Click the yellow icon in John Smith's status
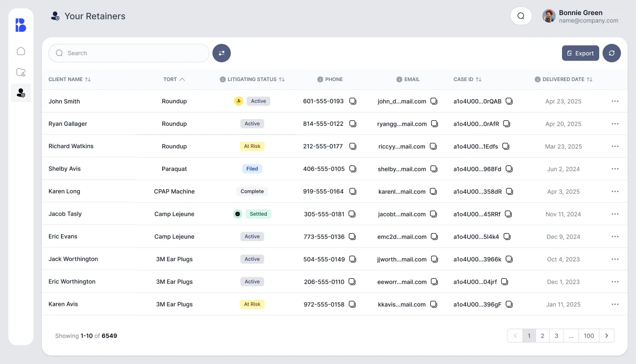 click(x=238, y=101)
